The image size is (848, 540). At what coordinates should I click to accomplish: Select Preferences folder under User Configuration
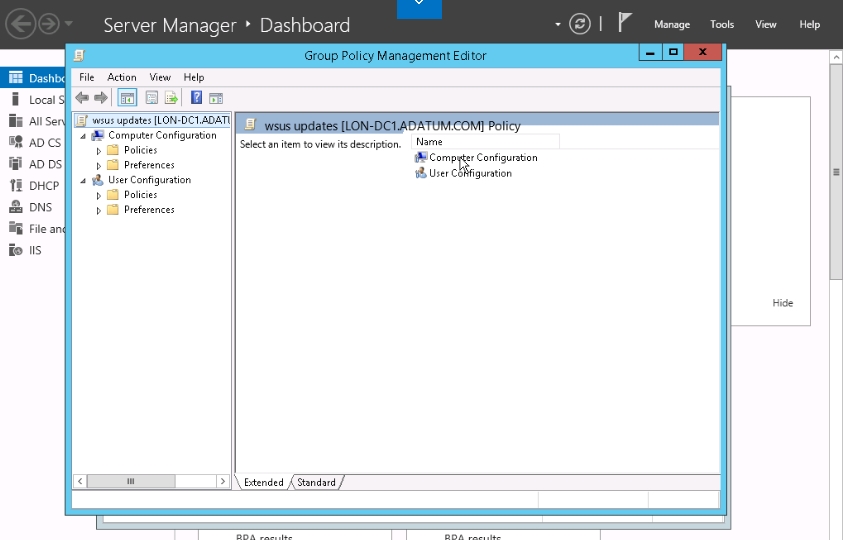(x=149, y=209)
